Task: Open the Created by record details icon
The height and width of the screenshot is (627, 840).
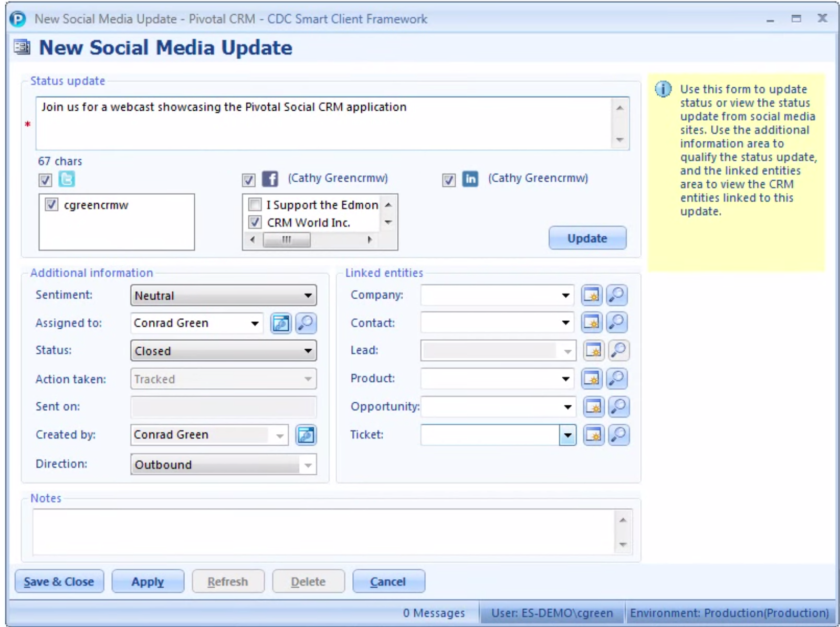Action: [x=306, y=435]
